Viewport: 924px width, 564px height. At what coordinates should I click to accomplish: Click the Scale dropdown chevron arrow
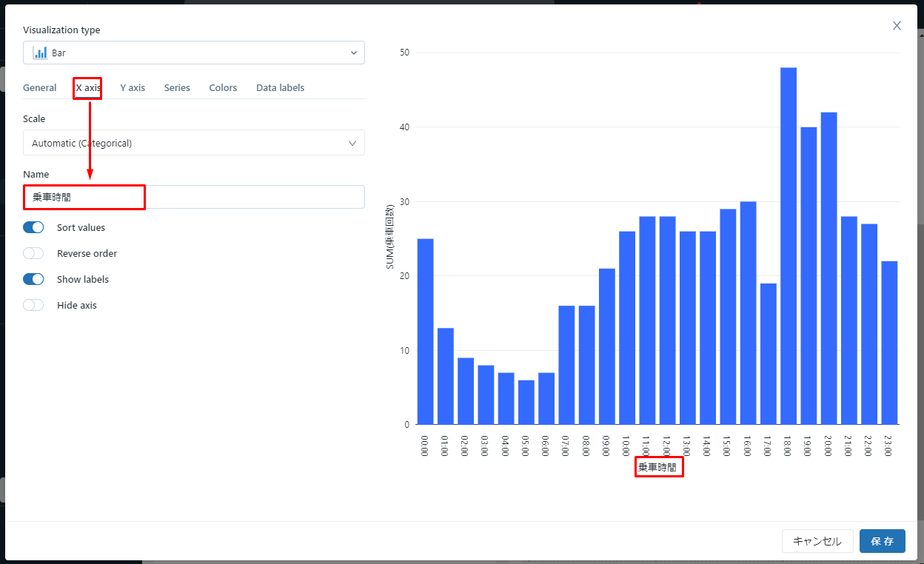coord(352,144)
